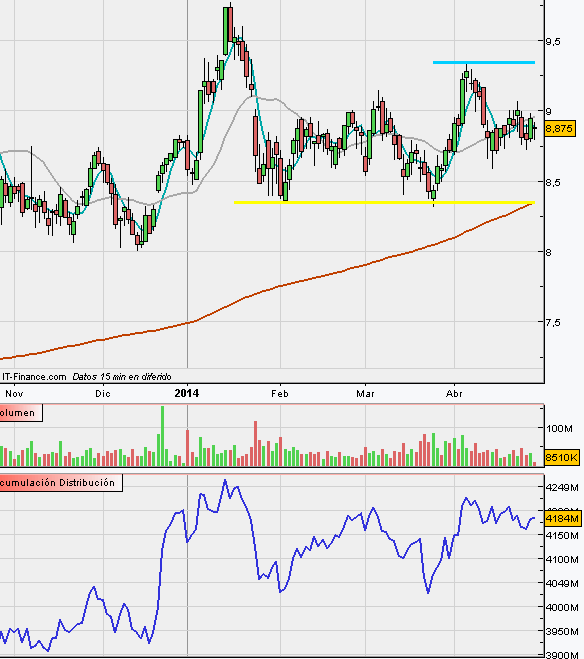
Task: Click the 4249M accumulation axis label
Action: tap(562, 488)
